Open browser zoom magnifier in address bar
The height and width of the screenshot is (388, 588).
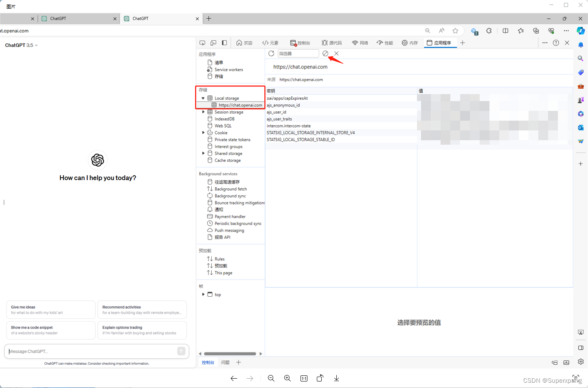point(428,31)
